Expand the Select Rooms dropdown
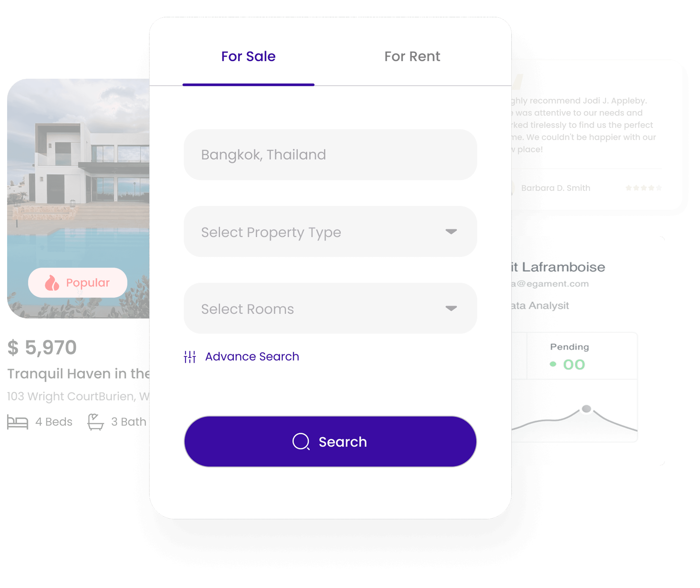The image size is (700, 588). click(330, 309)
